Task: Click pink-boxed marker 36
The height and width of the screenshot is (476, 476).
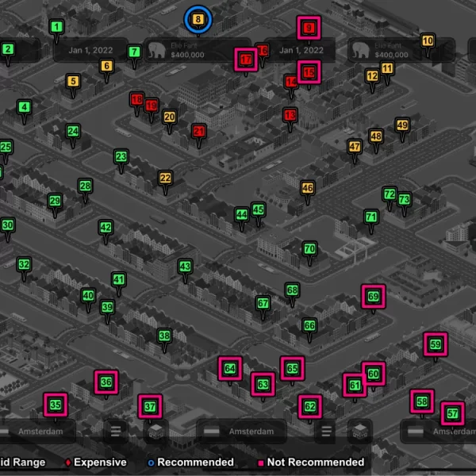Action: 106,382
